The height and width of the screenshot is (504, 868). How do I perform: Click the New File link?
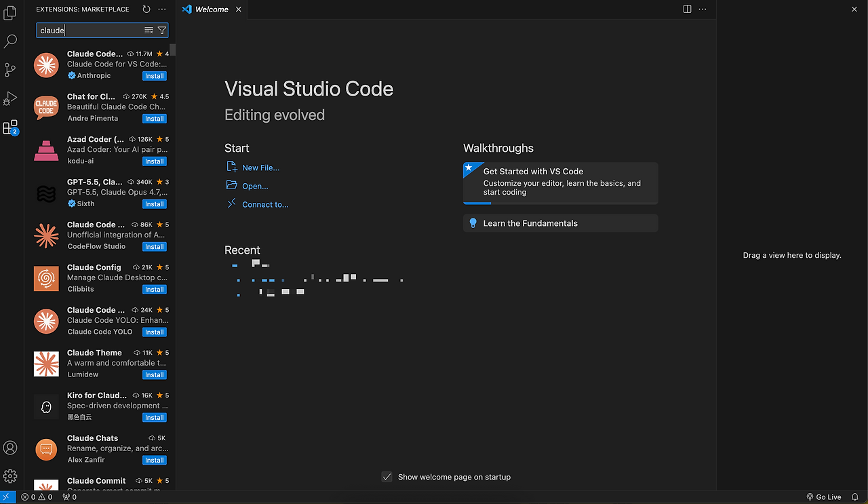[x=260, y=168]
